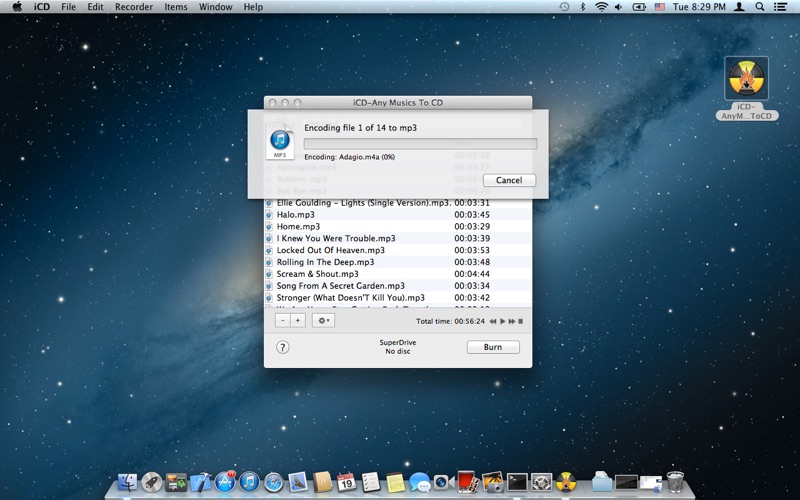The width and height of the screenshot is (800, 500).
Task: Open the iCD application menu
Action: pyautogui.click(x=42, y=7)
